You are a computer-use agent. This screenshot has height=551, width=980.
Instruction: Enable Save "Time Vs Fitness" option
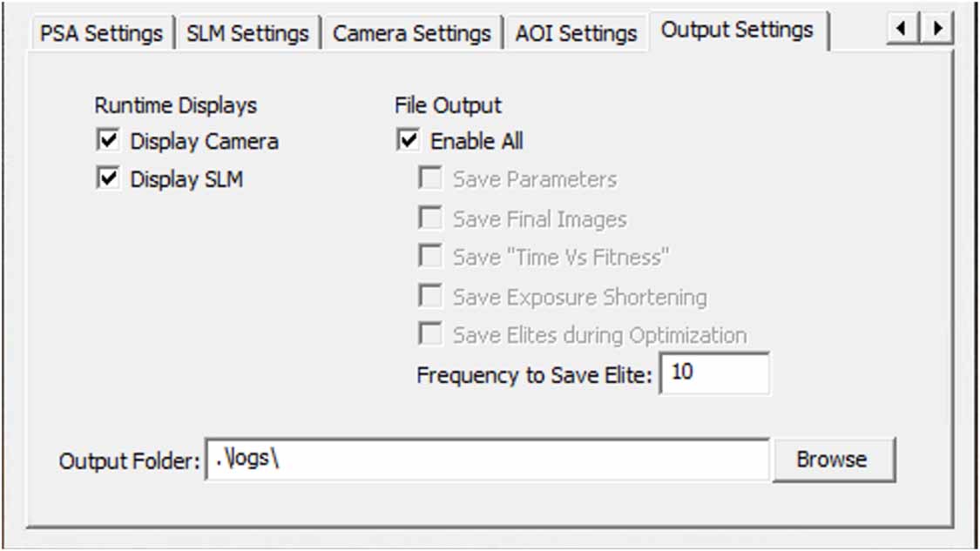(430, 257)
